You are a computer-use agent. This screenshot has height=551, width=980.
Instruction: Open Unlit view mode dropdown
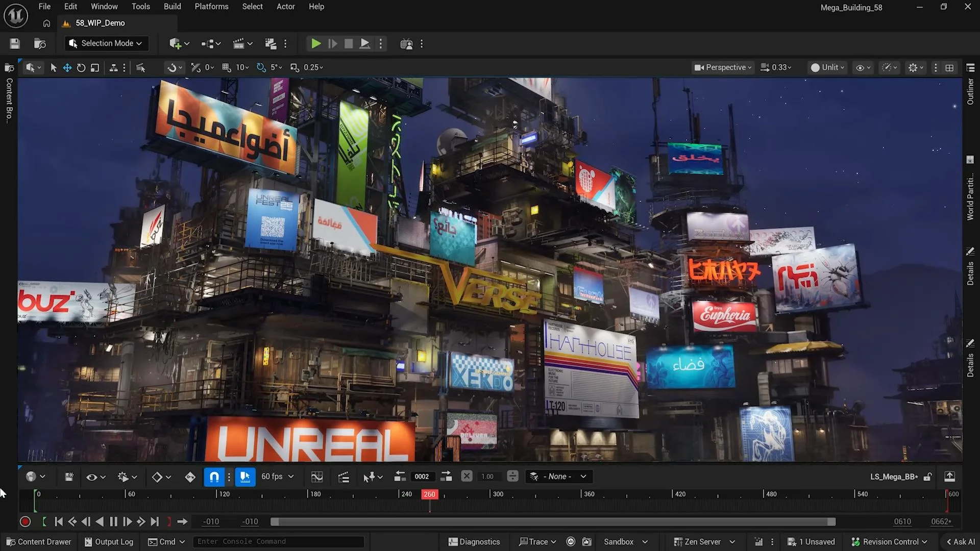(x=827, y=67)
